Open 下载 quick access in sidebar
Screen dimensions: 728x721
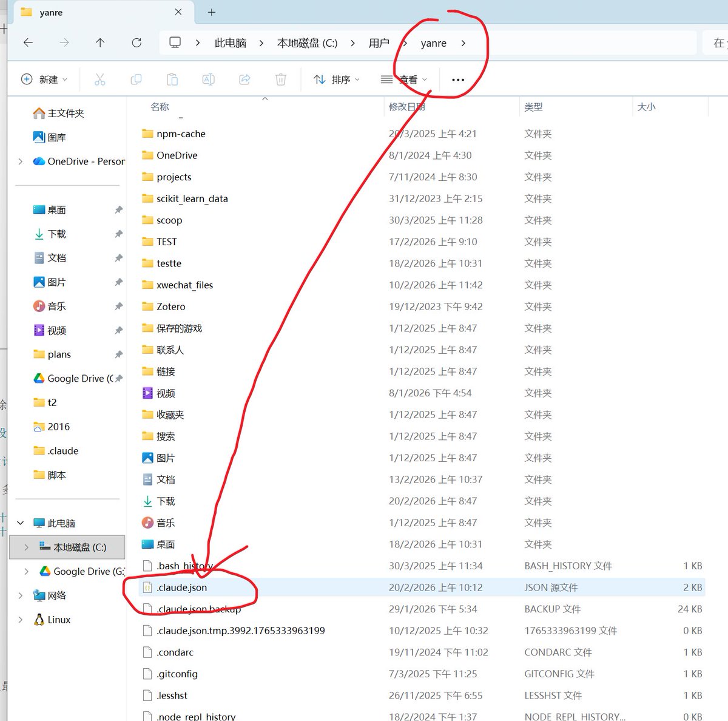[x=50, y=234]
